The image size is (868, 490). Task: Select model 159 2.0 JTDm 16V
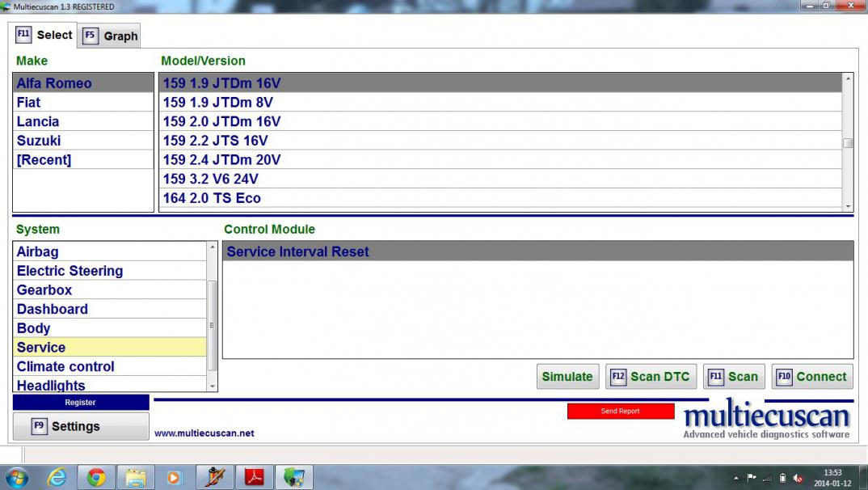point(501,121)
